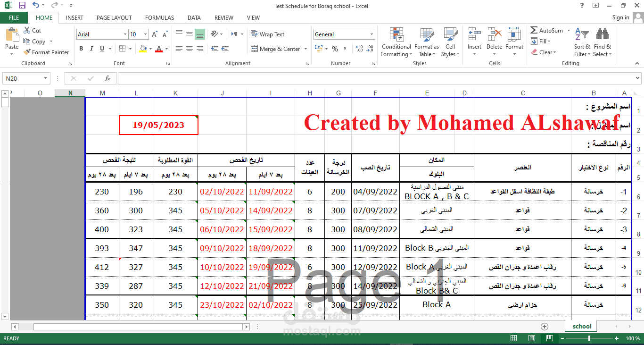The image size is (644, 345).
Task: Open the font size dropdown
Action: click(x=144, y=34)
